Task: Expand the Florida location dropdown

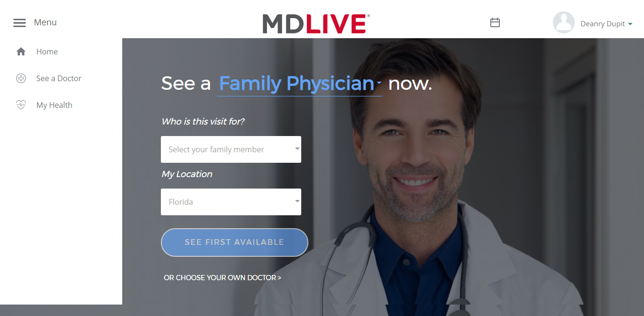Action: click(231, 202)
